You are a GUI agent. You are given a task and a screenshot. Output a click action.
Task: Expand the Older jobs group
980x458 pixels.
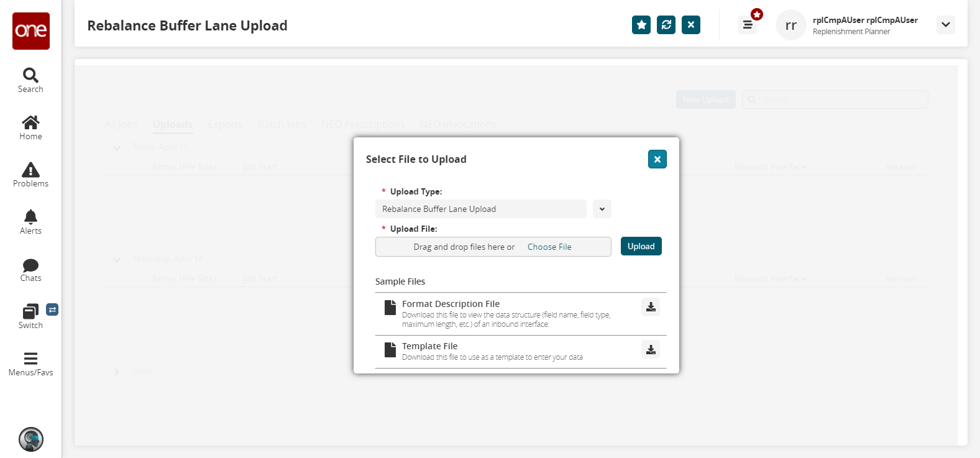117,372
